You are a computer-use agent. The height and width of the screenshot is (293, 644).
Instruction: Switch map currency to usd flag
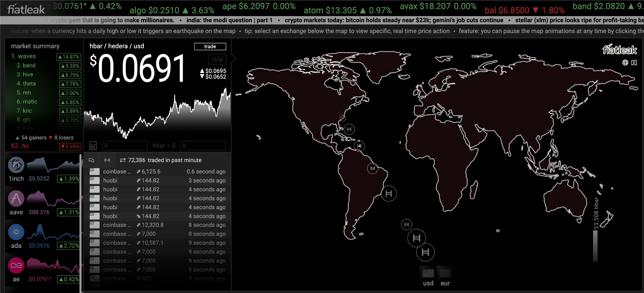(428, 274)
